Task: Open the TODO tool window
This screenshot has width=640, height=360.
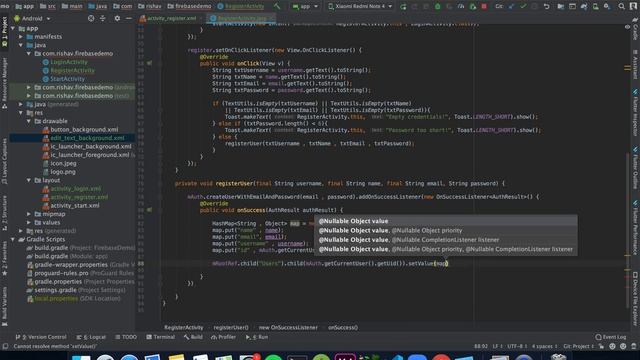Action: (x=126, y=337)
